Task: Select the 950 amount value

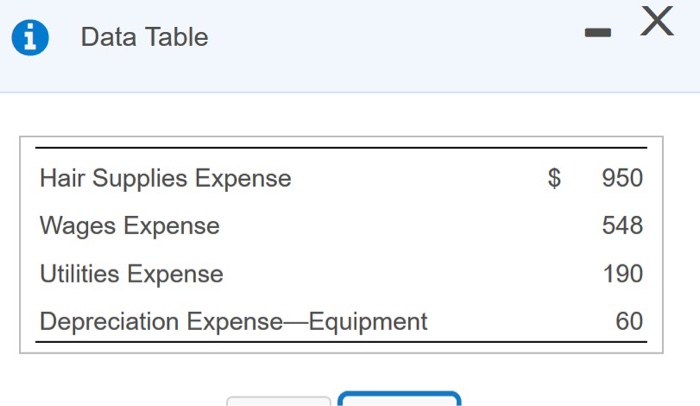Action: click(x=623, y=179)
